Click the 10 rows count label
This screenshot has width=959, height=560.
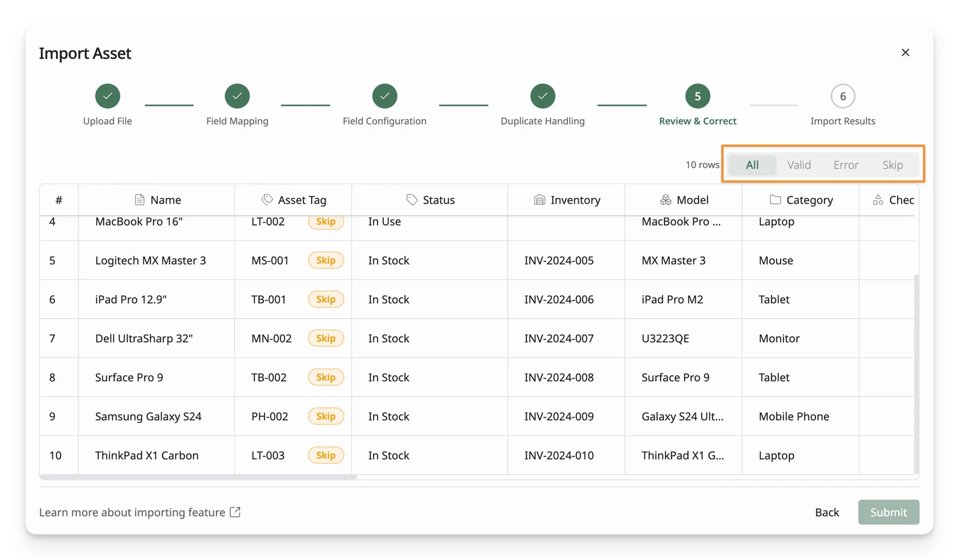point(702,165)
